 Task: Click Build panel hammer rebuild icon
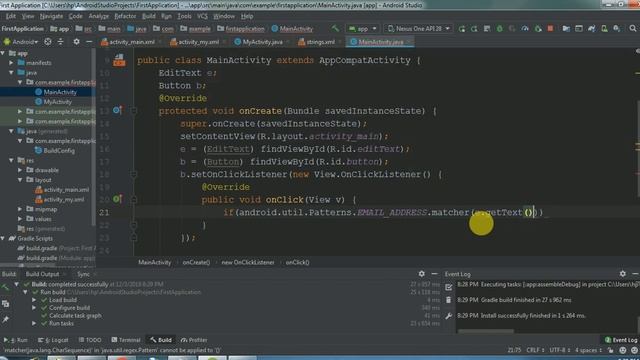[x=5, y=287]
